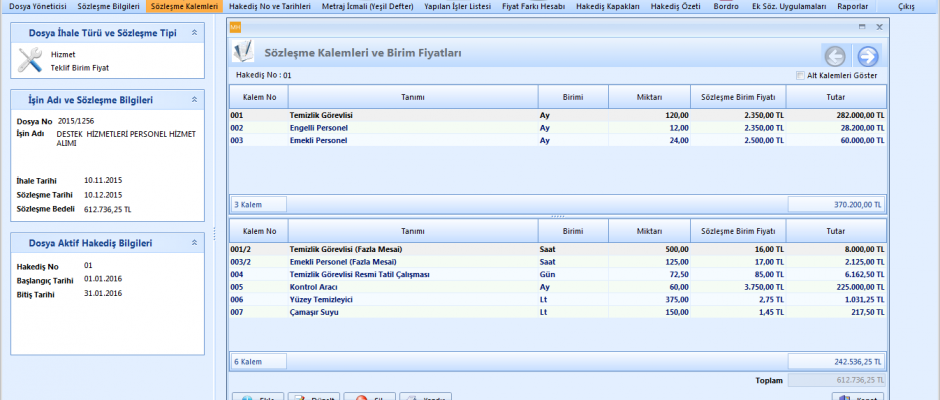
Task: Open the Dosya Yöneticisi menu
Action: 37,7
